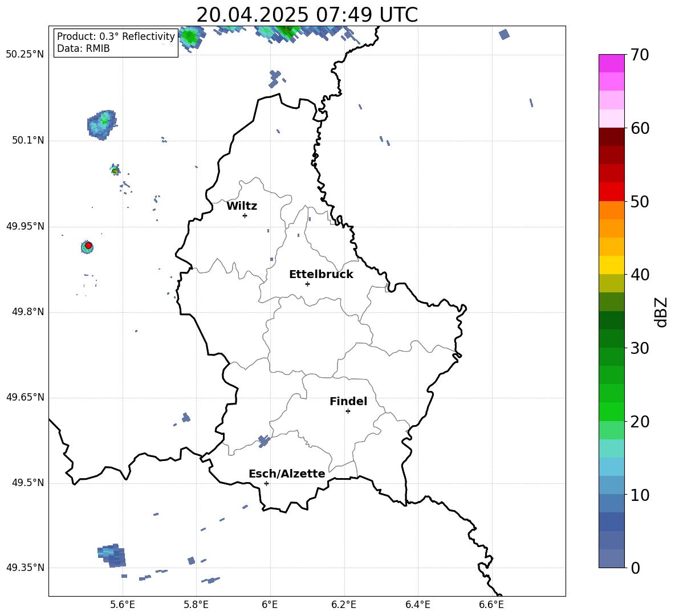
Task: Click the magenta swatch atop the colorbar
Action: 611,63
